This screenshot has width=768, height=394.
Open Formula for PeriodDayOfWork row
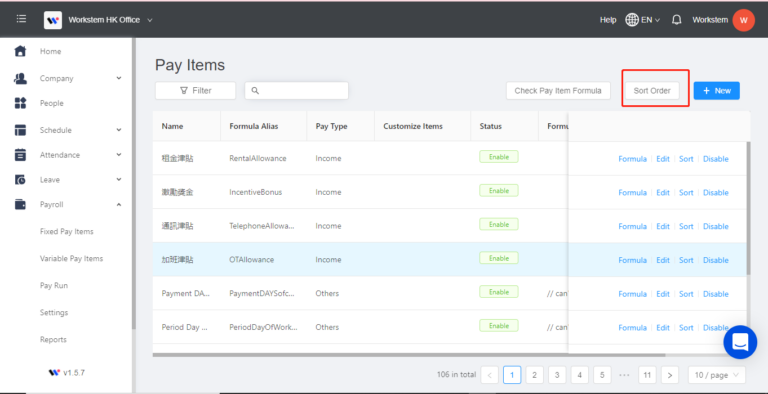click(632, 328)
